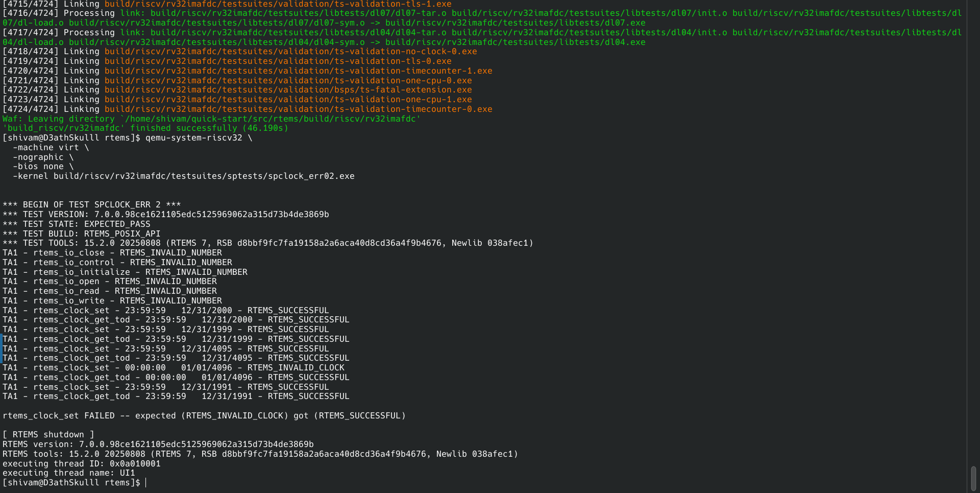
Task: Click the qemu-system-riscv32 command text
Action: (x=194, y=138)
